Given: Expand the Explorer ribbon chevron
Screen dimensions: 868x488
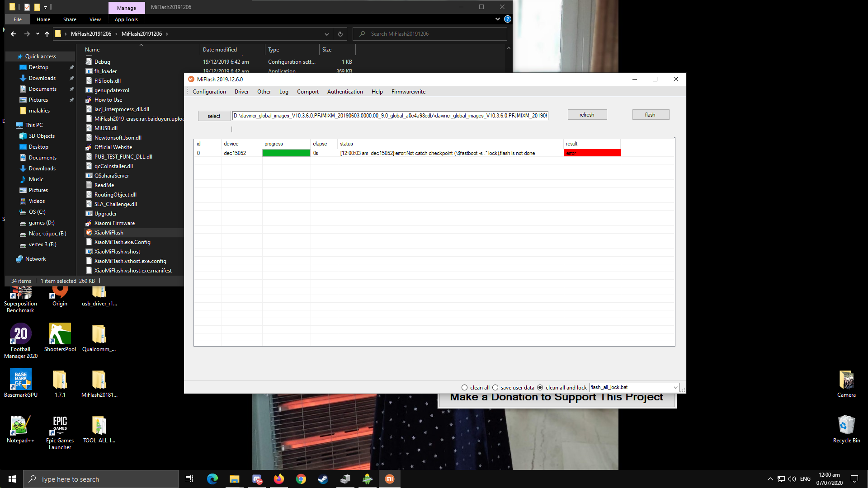Looking at the screenshot, I should (497, 19).
